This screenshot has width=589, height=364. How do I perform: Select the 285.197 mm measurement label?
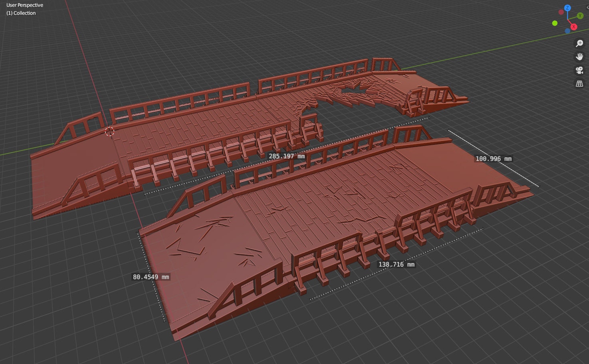coord(286,156)
